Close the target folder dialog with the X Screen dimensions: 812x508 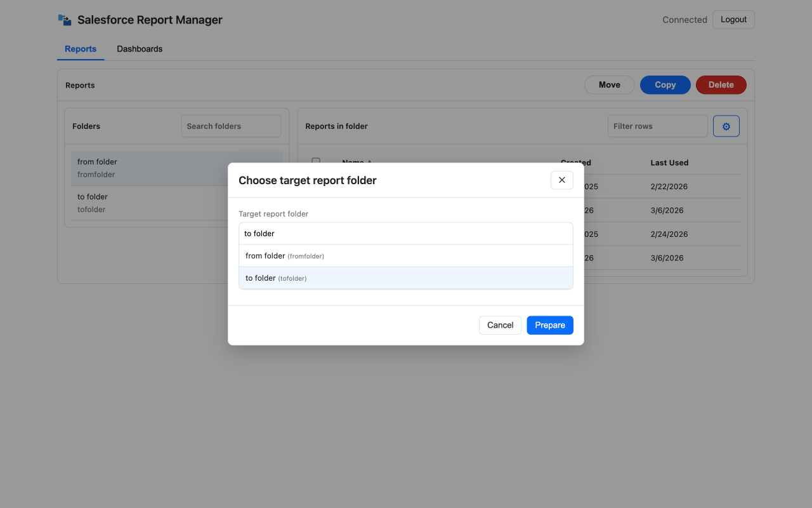[x=561, y=180]
